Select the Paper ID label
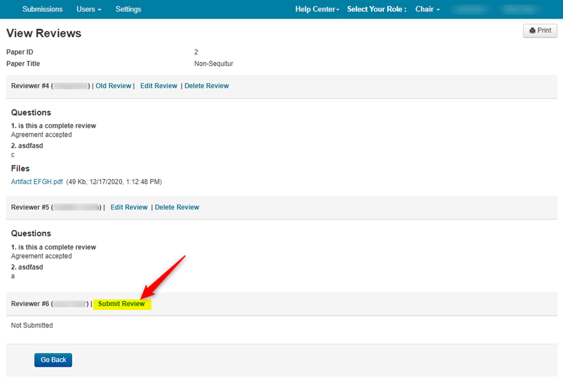Viewport: 563px width, 392px height. [x=20, y=52]
